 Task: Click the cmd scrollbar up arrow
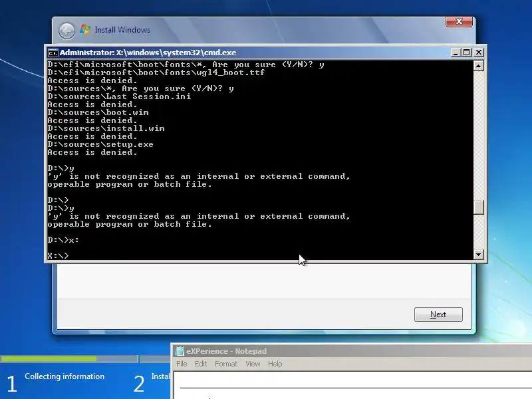pyautogui.click(x=478, y=65)
